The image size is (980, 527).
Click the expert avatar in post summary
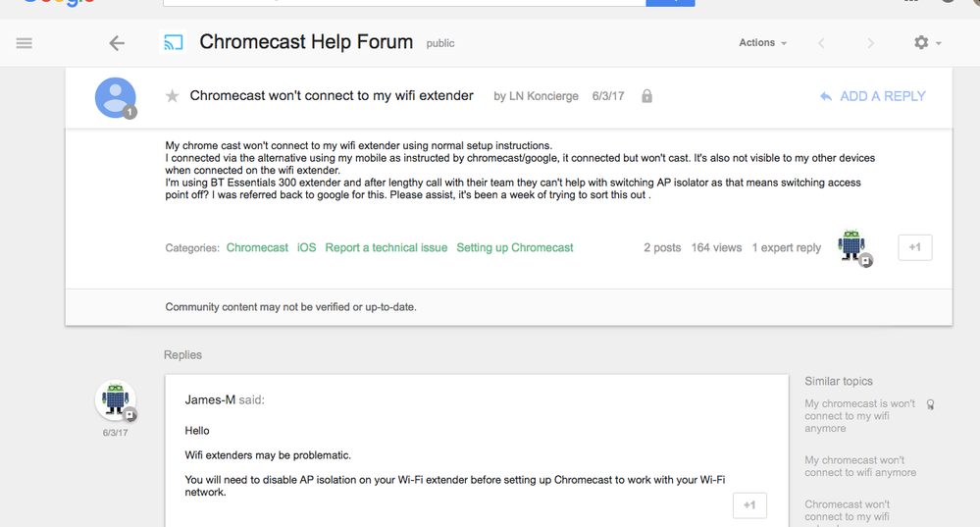pyautogui.click(x=852, y=246)
